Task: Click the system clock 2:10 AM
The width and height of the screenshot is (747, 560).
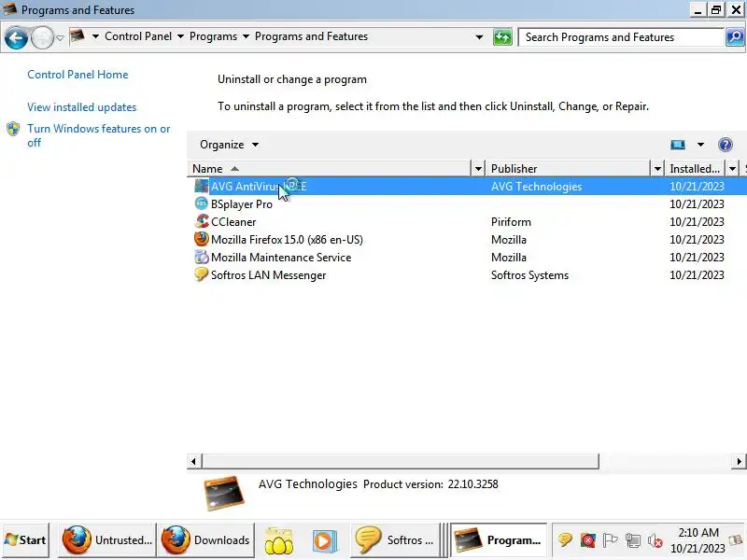Action: 698,540
